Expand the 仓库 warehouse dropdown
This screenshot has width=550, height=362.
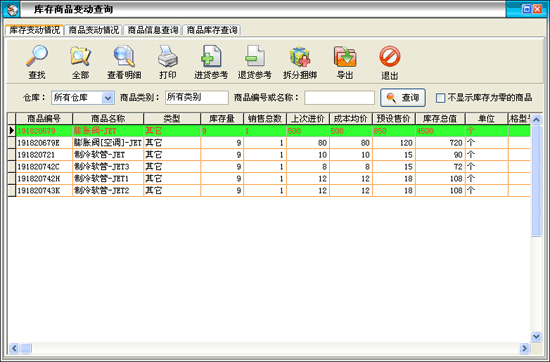click(108, 98)
